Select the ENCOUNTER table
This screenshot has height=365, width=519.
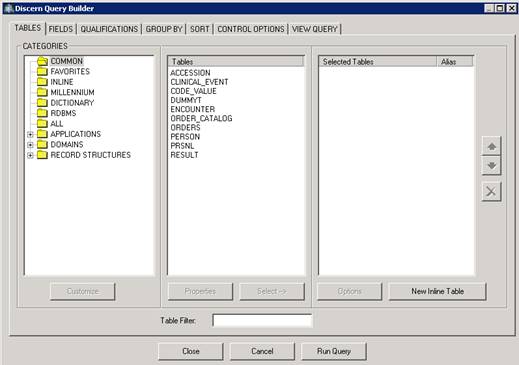[193, 109]
